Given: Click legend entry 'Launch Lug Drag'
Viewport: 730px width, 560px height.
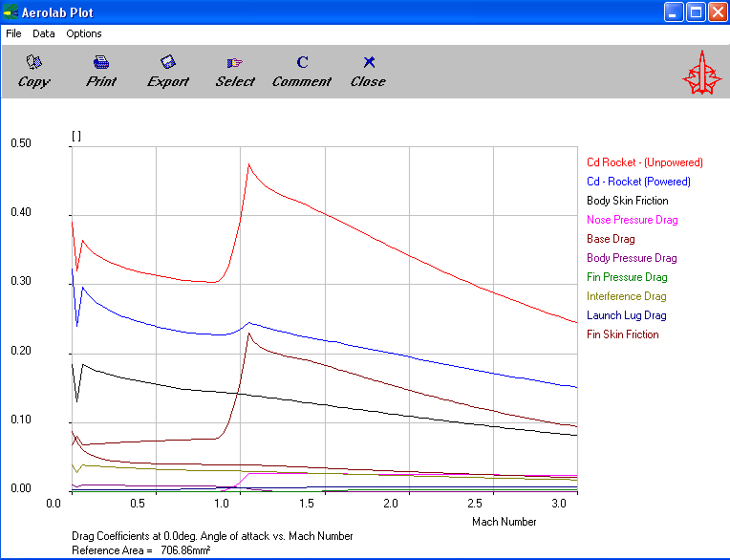Looking at the screenshot, I should (627, 315).
